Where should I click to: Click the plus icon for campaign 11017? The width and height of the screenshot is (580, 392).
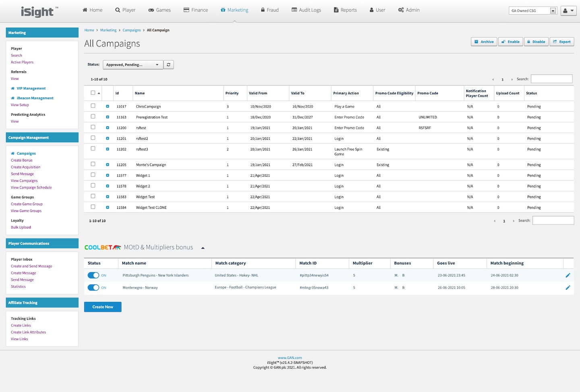tap(108, 106)
